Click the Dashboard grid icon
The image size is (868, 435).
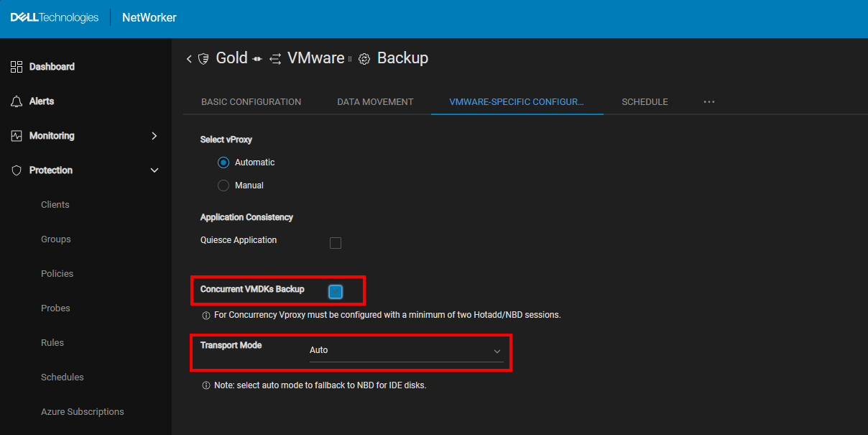click(x=17, y=67)
